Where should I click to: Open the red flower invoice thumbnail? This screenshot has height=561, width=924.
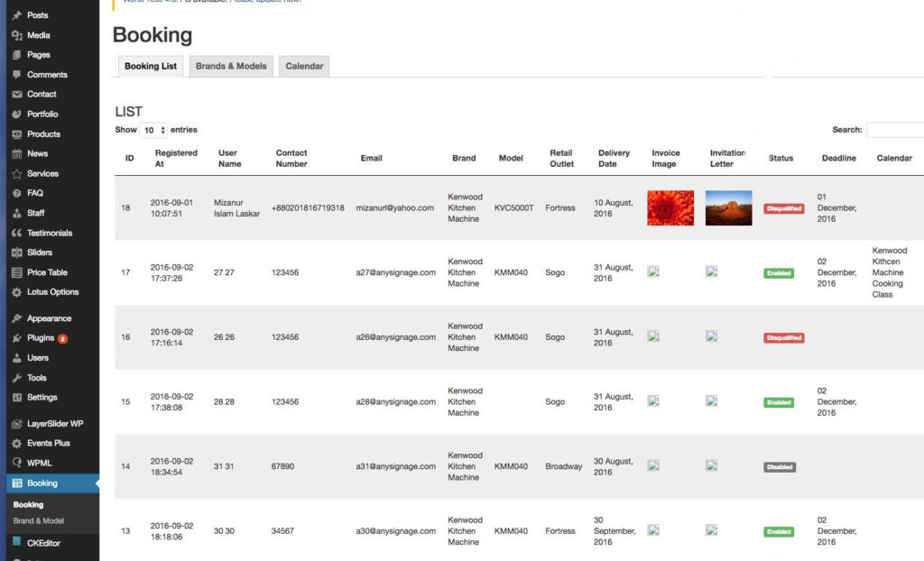[669, 207]
